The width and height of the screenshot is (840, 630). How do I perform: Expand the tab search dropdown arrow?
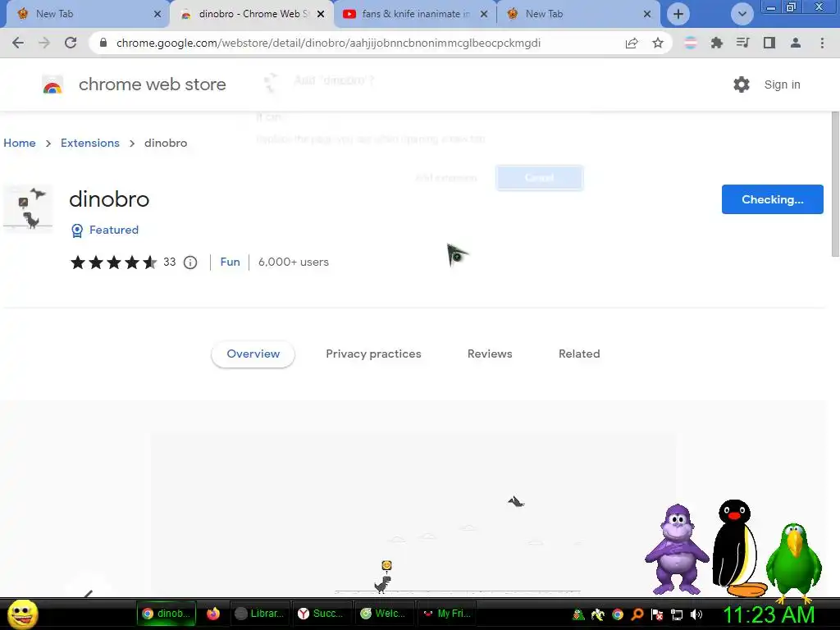[x=742, y=14]
